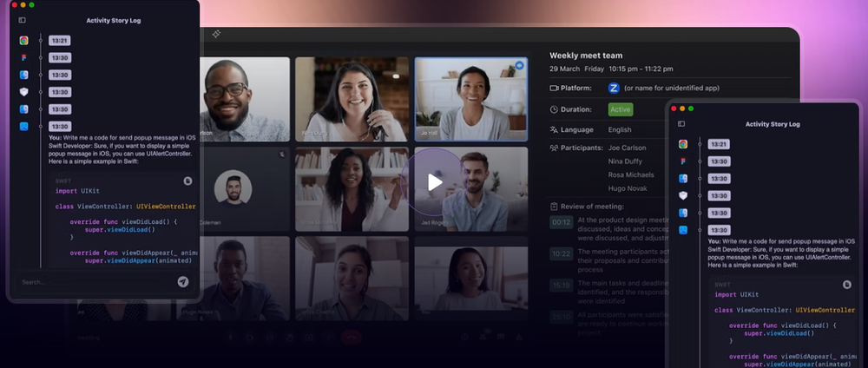868x368 pixels.
Task: Click the Duration clock icon
Action: (x=554, y=109)
